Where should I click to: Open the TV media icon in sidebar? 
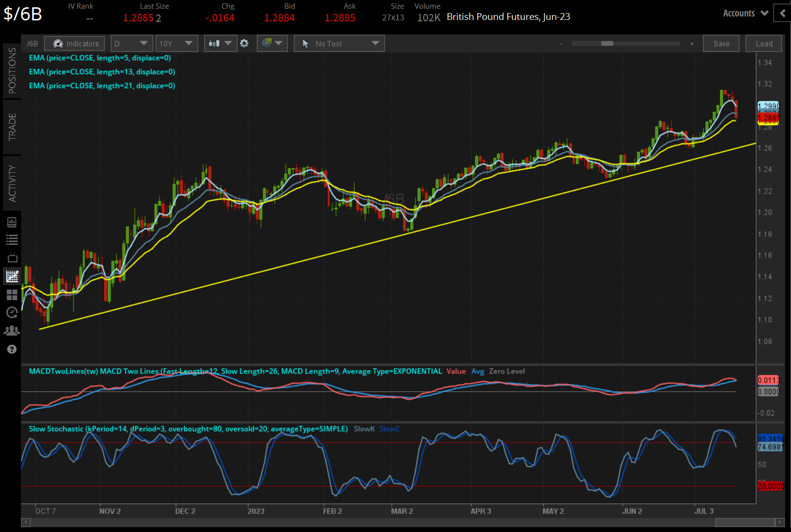pos(12,258)
